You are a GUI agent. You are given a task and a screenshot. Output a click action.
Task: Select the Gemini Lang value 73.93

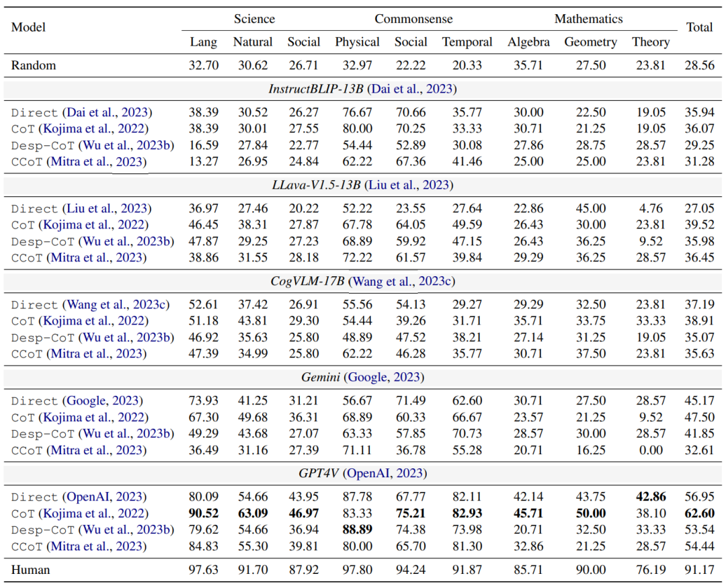pyautogui.click(x=203, y=401)
